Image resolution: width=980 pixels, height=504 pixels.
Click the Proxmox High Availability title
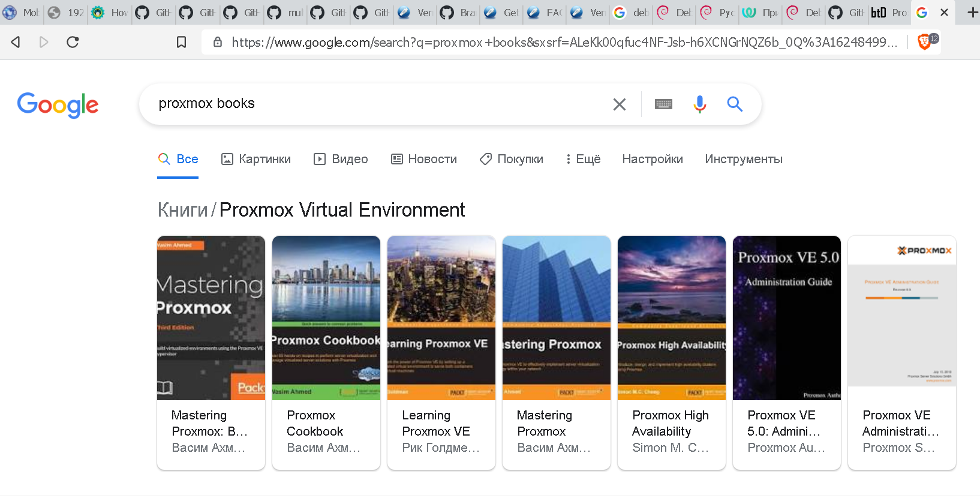[671, 423]
